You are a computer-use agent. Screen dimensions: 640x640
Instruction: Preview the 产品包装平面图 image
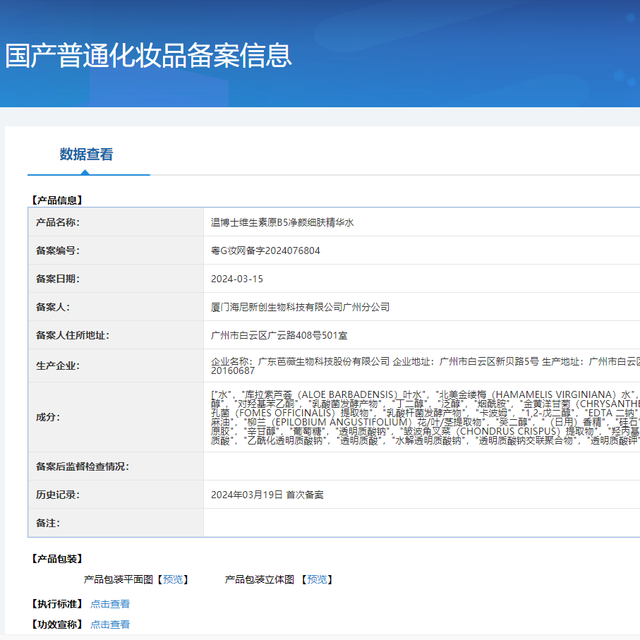[x=173, y=580]
